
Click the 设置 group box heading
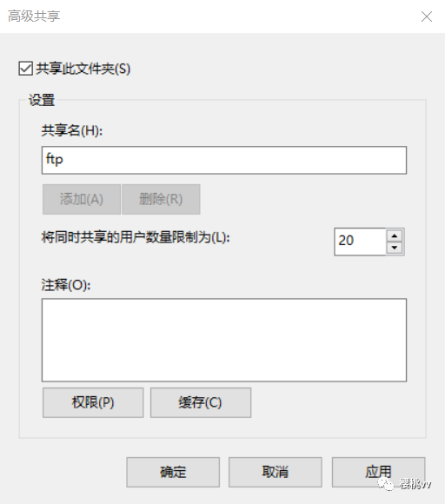point(42,100)
